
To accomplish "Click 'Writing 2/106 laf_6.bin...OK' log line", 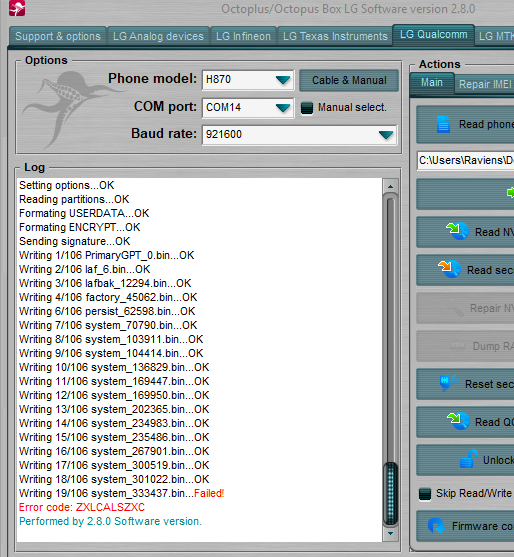I will (85, 269).
